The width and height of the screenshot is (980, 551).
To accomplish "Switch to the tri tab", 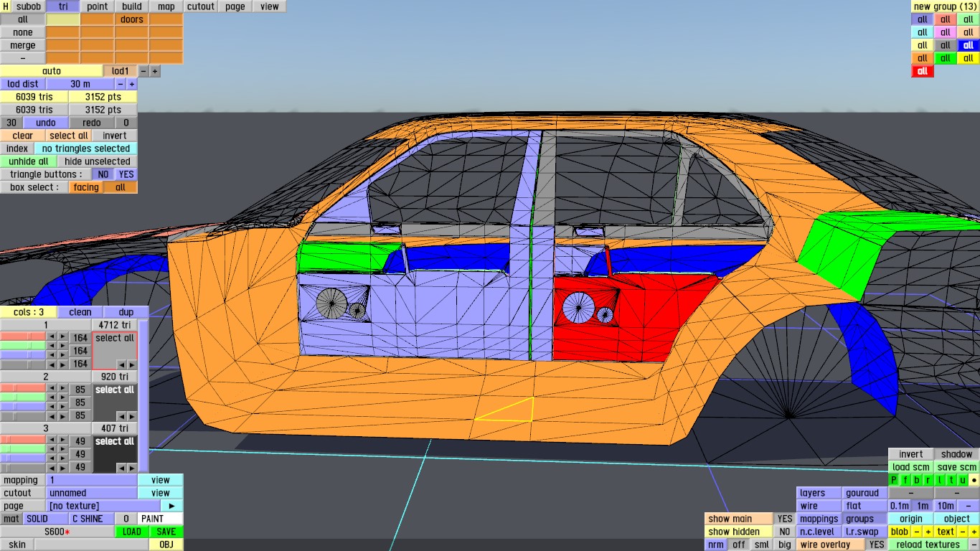I will tap(63, 6).
